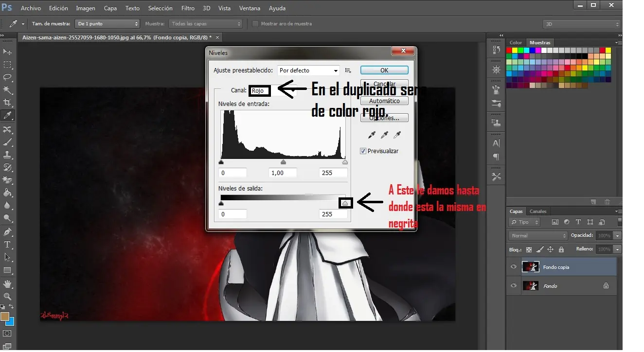Select the Hand tool
Viewport: 644px width, 352px height.
(8, 283)
